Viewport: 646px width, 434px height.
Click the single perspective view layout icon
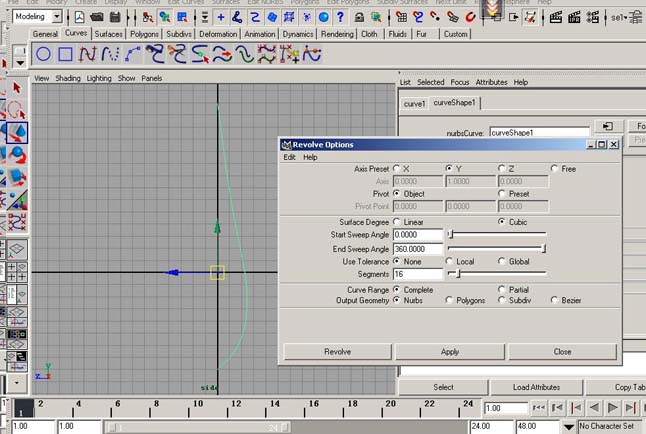pos(16,249)
